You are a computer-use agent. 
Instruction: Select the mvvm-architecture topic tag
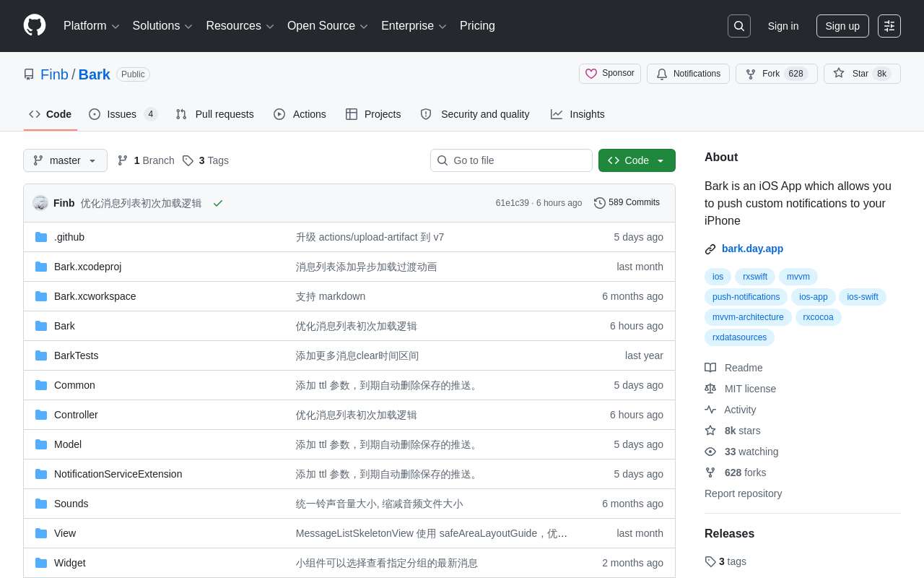pos(748,317)
